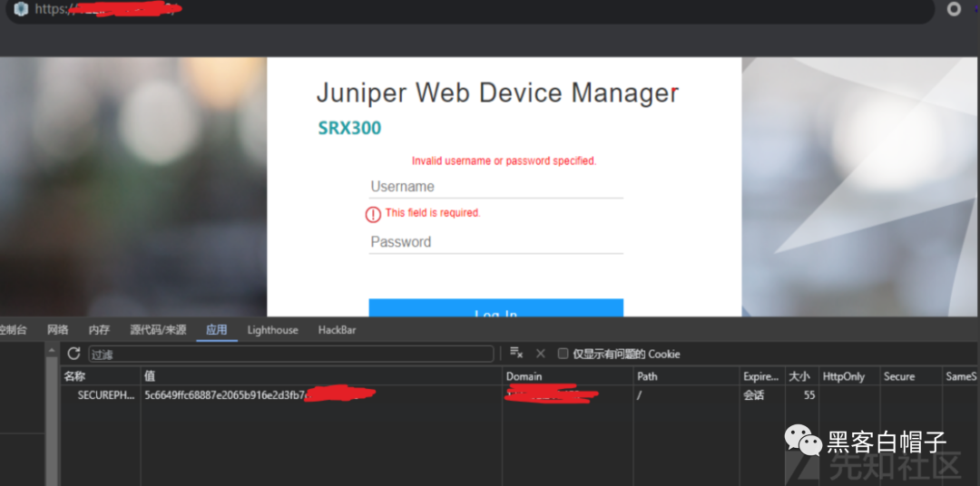Switch to the 网络 network tab
Image resolution: width=980 pixels, height=486 pixels.
pos(57,330)
